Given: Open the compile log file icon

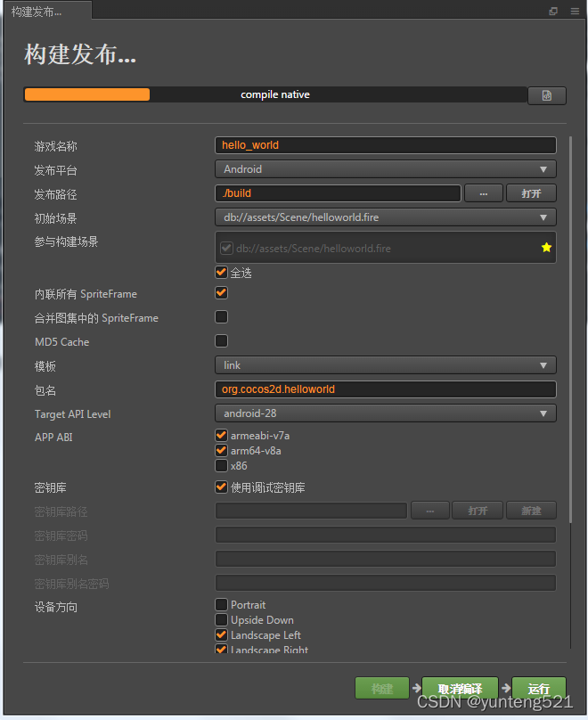Looking at the screenshot, I should 547,95.
